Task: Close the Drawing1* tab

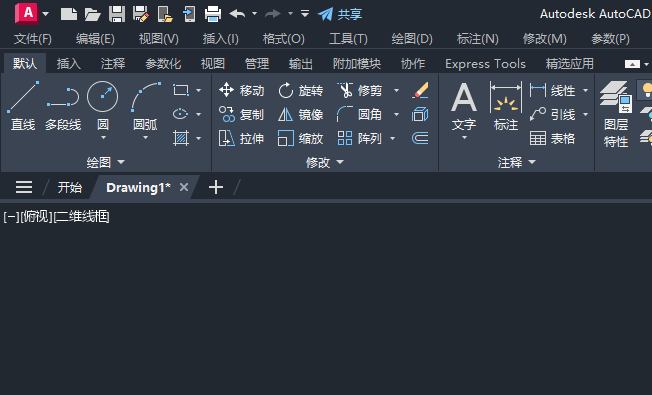Action: tap(184, 188)
